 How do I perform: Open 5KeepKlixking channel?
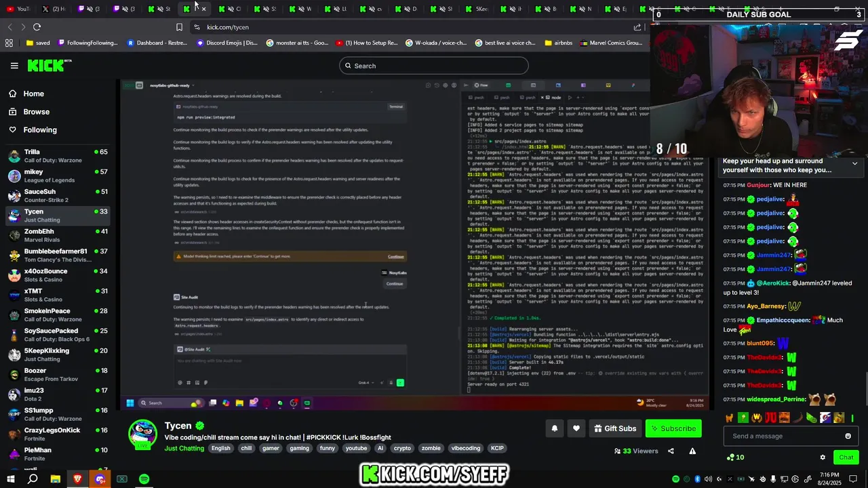tap(58, 354)
